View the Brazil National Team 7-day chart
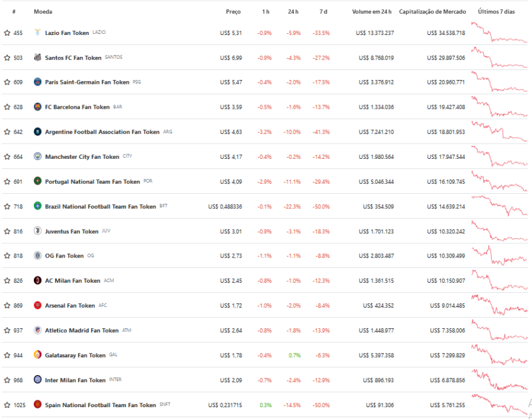 499,206
